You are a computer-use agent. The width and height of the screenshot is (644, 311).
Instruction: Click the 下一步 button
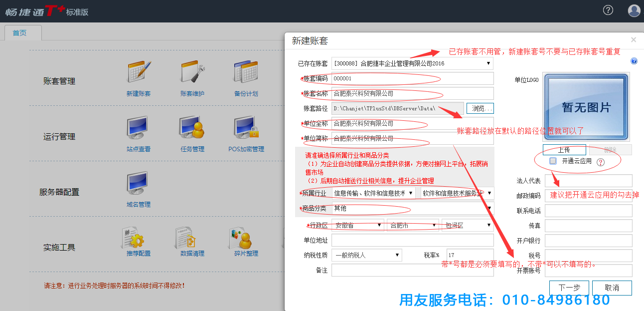pyautogui.click(x=569, y=288)
